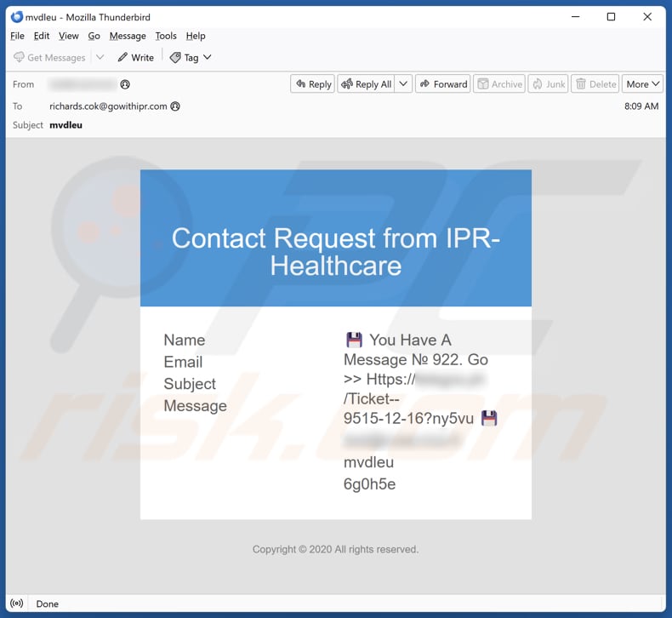This screenshot has height=618, width=672.
Task: Click 'Copyright © 2020 All rights reserved.' text
Action: pyautogui.click(x=335, y=549)
